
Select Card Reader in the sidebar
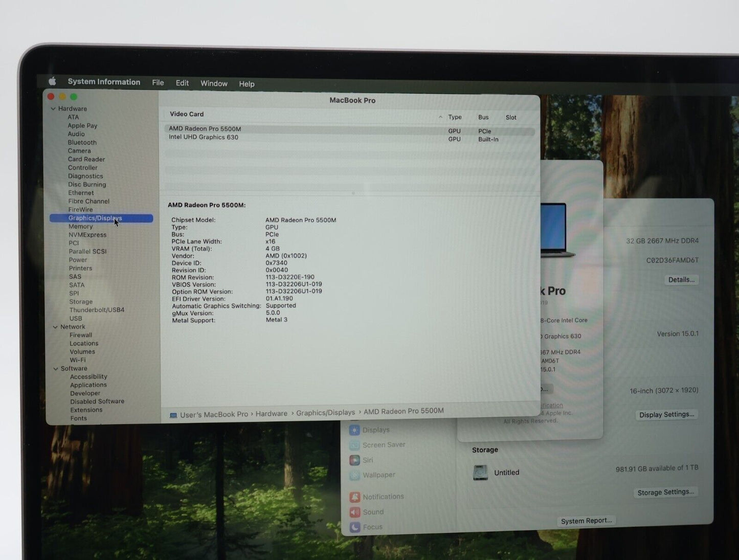(x=86, y=160)
